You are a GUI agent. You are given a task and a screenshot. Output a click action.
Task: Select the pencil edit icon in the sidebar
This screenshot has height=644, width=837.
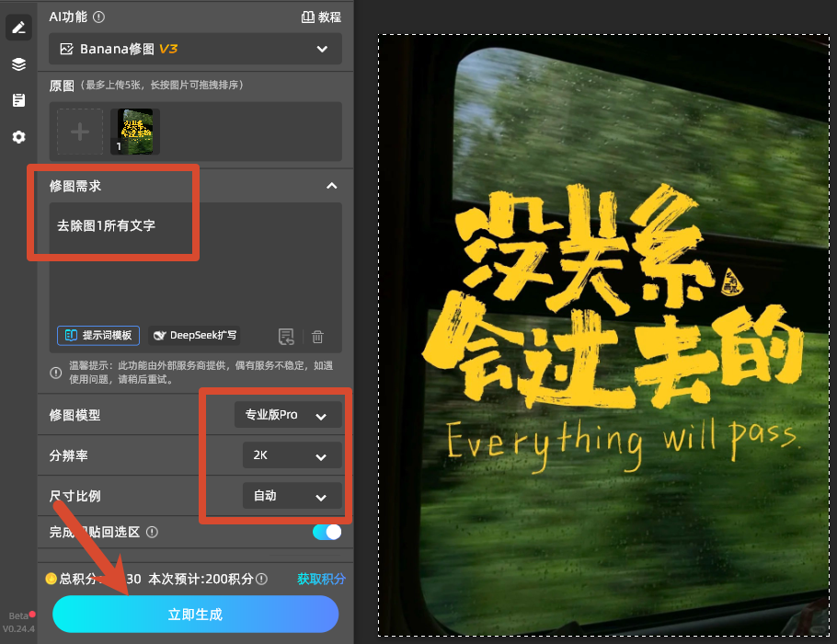point(18,28)
